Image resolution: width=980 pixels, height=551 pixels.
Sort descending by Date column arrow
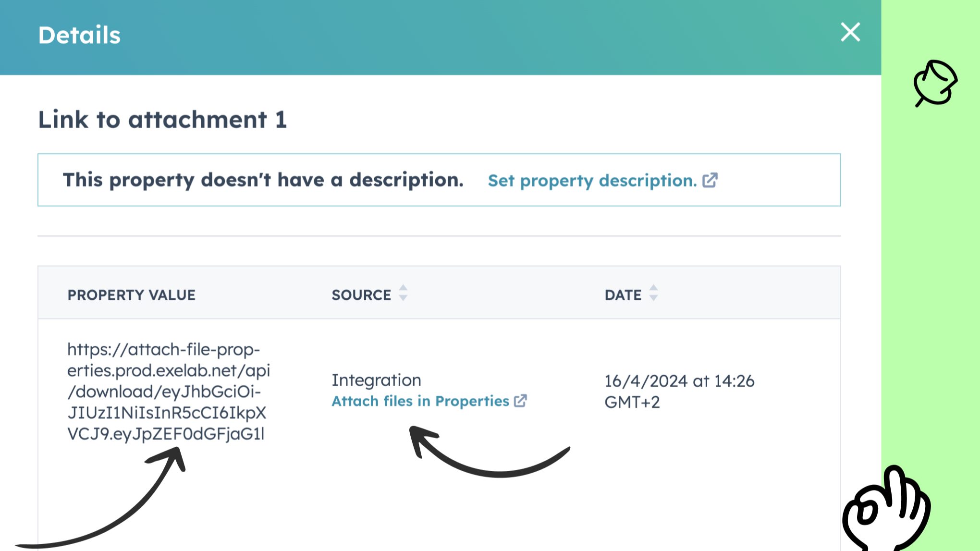click(x=653, y=299)
